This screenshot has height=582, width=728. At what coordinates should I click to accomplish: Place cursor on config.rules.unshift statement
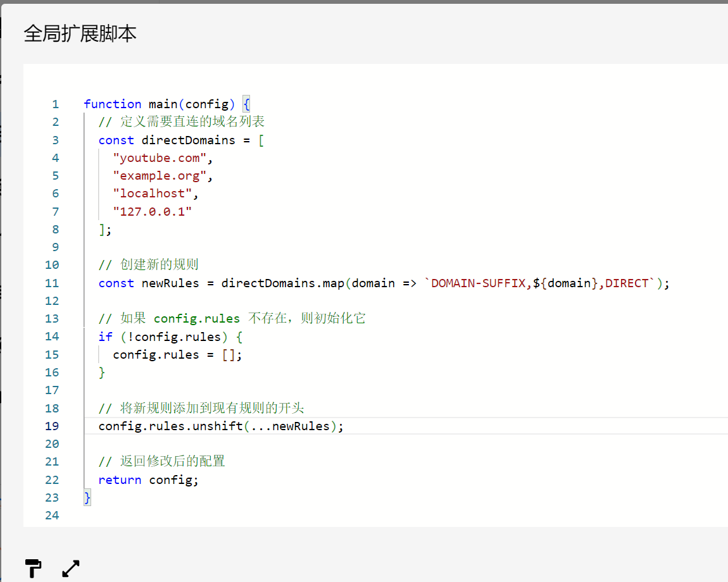pyautogui.click(x=221, y=426)
